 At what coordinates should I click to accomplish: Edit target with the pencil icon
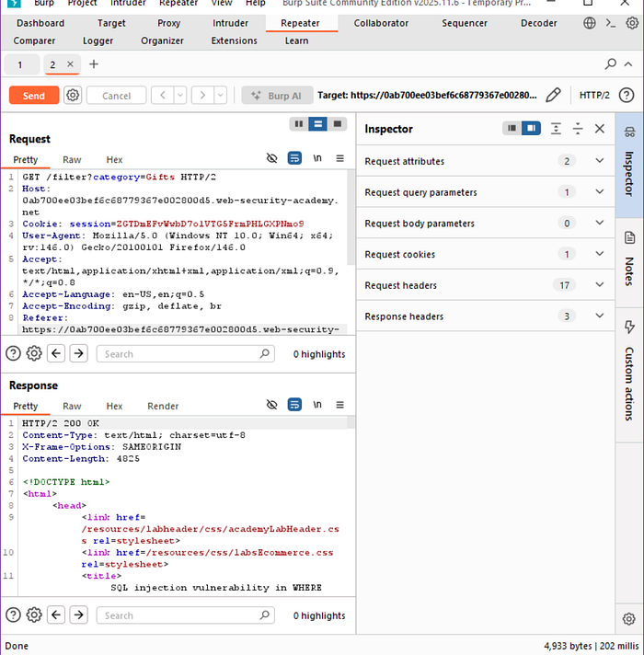point(553,96)
